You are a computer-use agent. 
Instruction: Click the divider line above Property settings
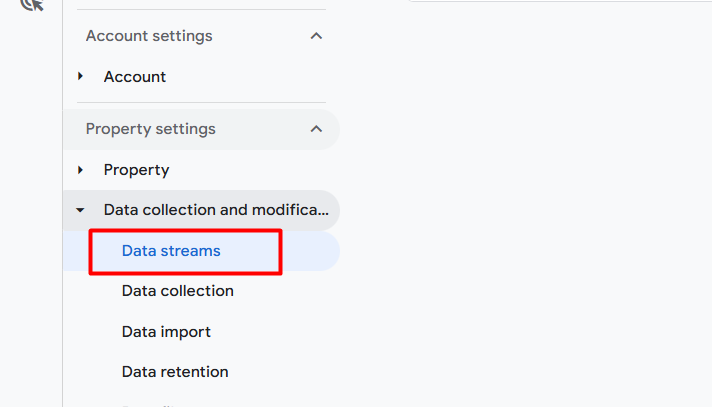click(x=200, y=102)
